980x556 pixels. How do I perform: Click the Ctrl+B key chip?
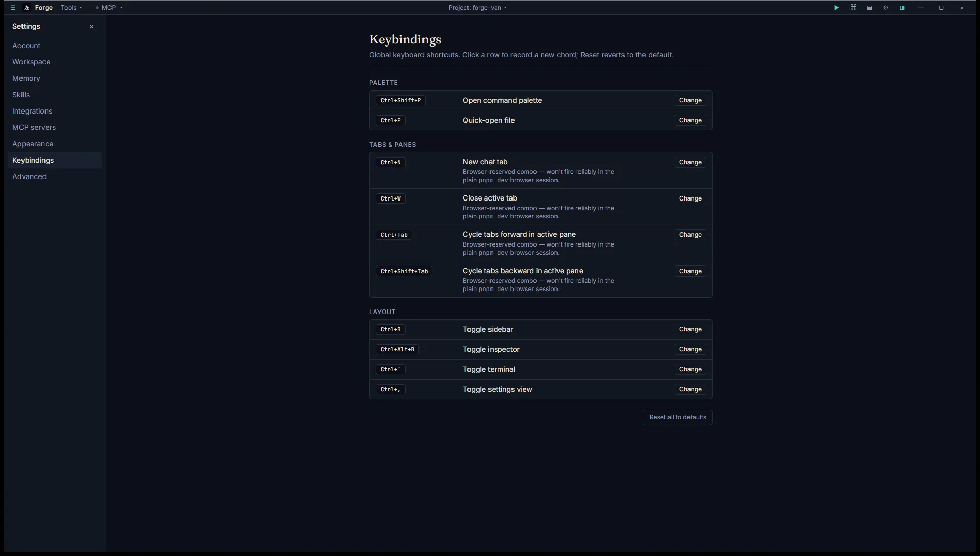click(391, 329)
